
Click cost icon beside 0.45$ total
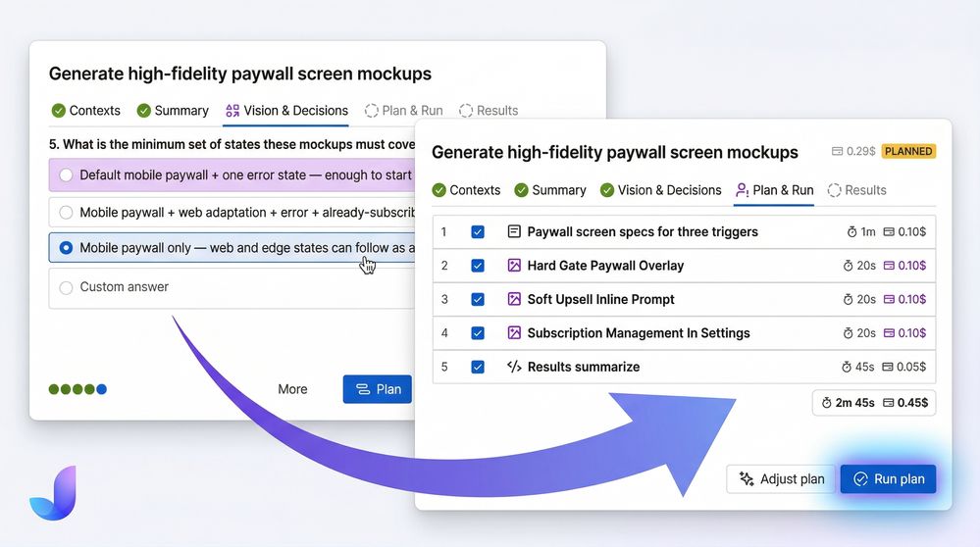[888, 403]
